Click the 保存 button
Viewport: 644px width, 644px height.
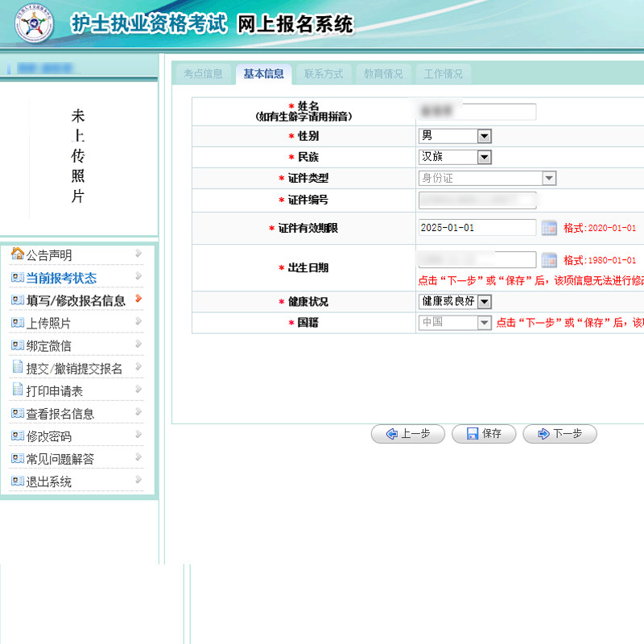tap(484, 434)
